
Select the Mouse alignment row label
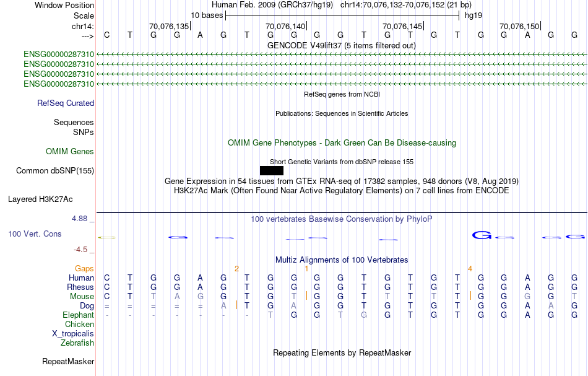point(82,297)
